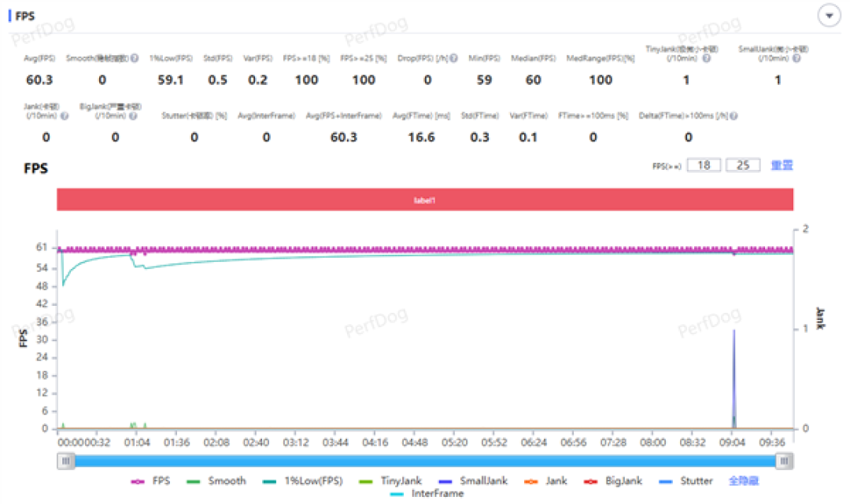Open help icon next to Smooth metric

(135, 58)
